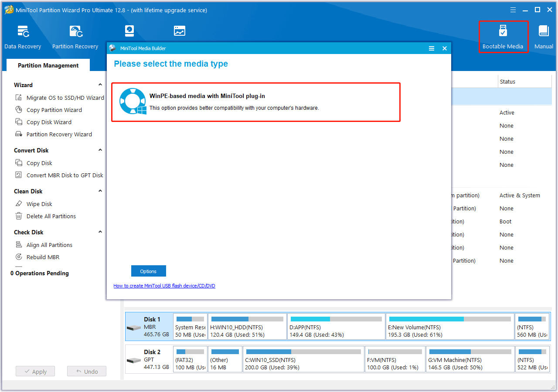Collapse the Convert Disk section

pyautogui.click(x=100, y=150)
